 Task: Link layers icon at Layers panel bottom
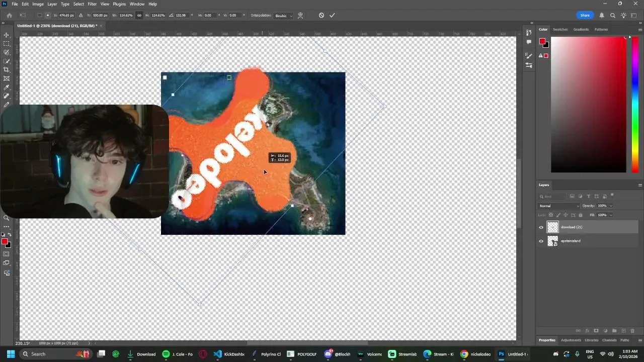pyautogui.click(x=578, y=331)
